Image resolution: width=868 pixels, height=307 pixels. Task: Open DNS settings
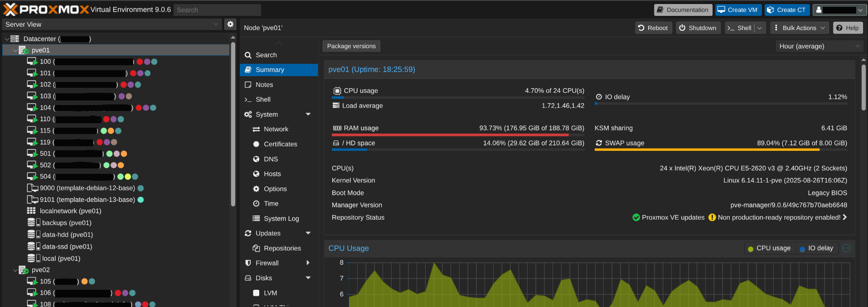coord(279,159)
